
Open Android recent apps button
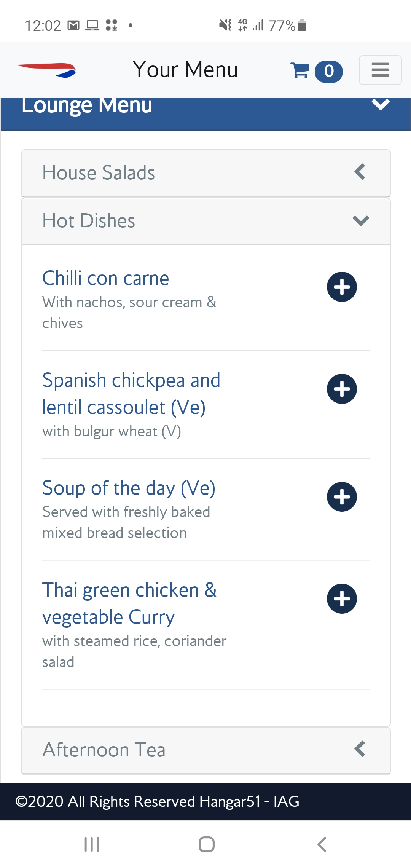92,844
